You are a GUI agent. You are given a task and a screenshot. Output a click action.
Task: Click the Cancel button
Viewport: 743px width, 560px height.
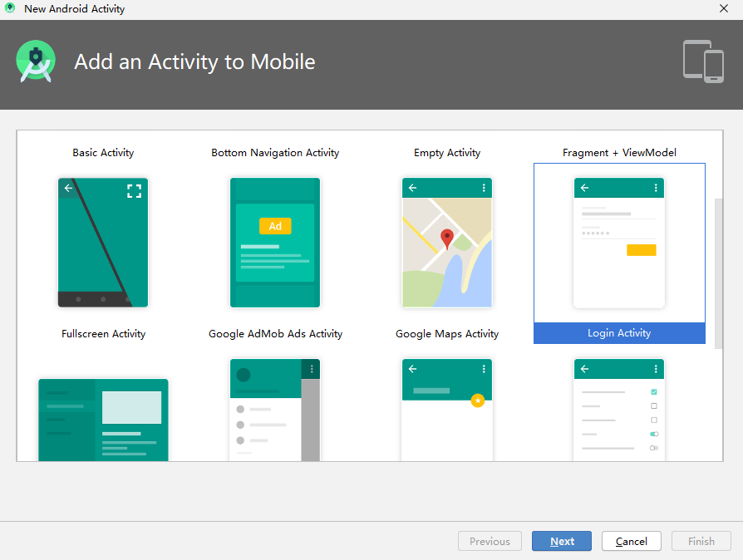click(631, 541)
